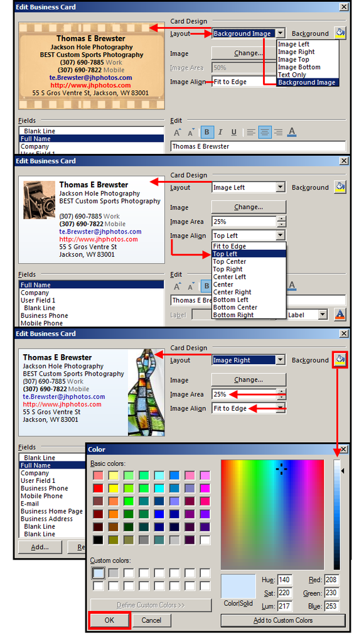Open font color in Background Image layout window
This screenshot has width=364, height=638.
tap(292, 132)
